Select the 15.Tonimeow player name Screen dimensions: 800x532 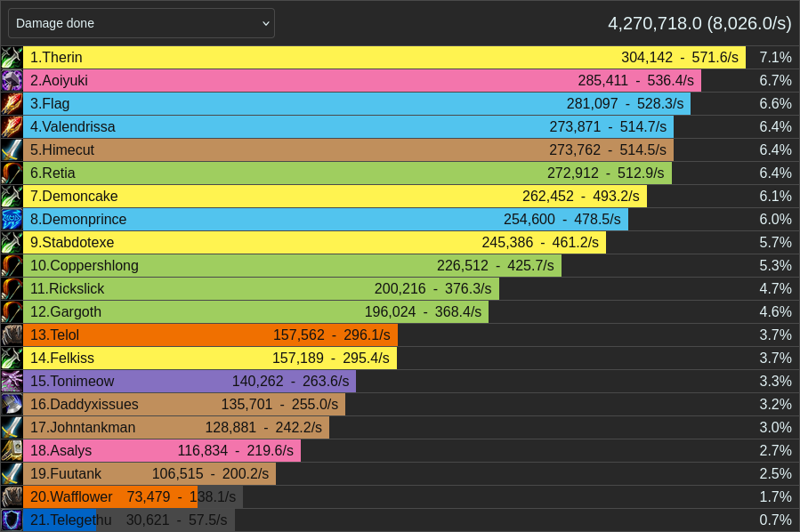point(72,381)
